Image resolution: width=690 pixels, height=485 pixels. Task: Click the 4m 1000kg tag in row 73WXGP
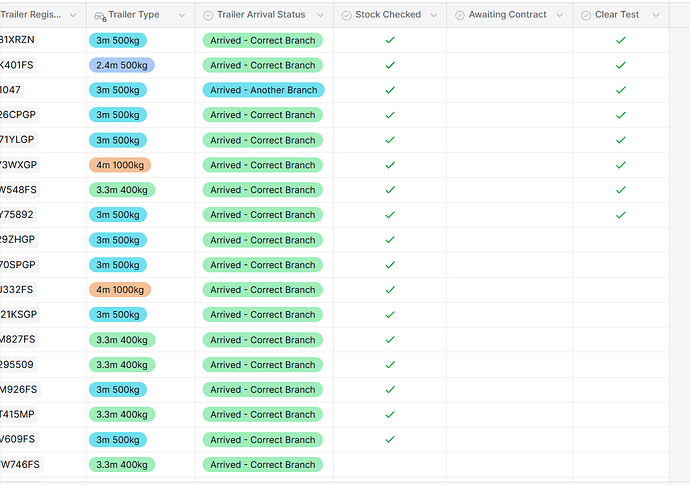(x=120, y=165)
